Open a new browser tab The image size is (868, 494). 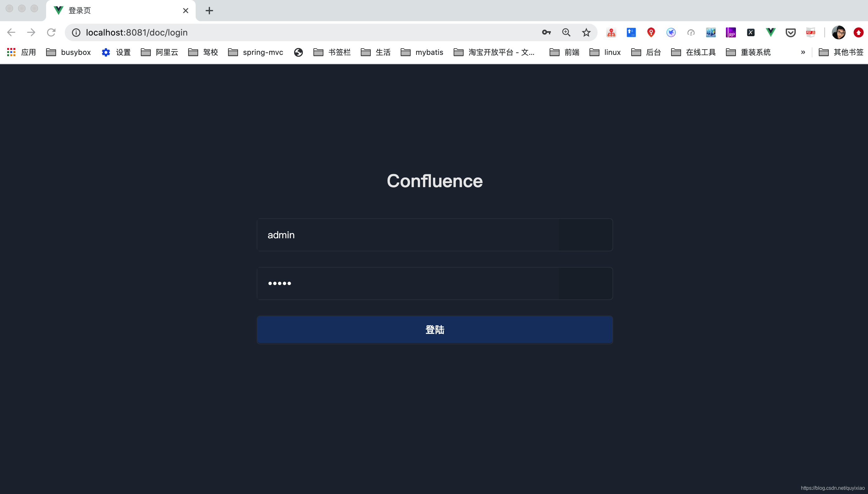click(209, 11)
